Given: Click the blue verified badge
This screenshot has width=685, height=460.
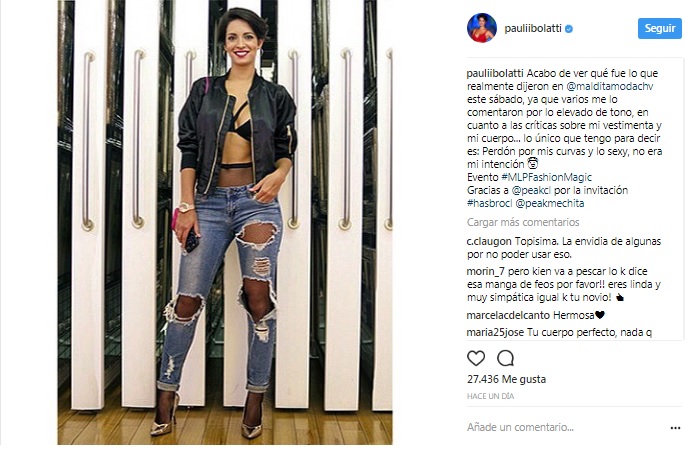Looking at the screenshot, I should (x=569, y=29).
